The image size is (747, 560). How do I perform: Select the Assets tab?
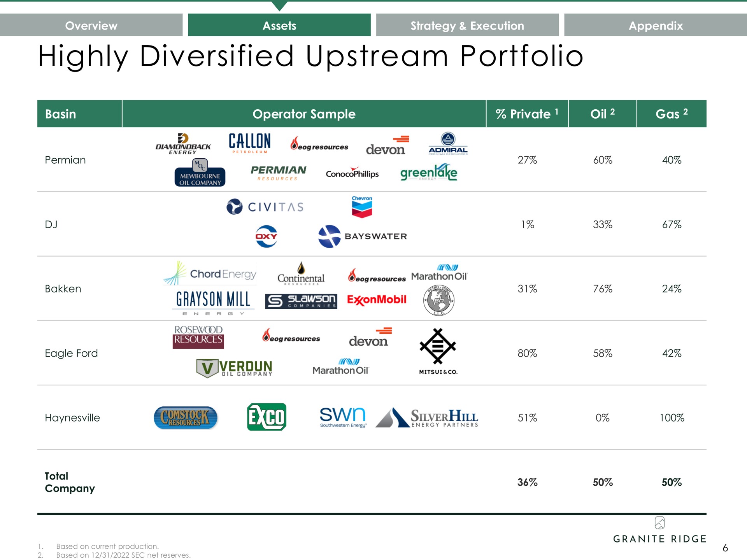279,25
